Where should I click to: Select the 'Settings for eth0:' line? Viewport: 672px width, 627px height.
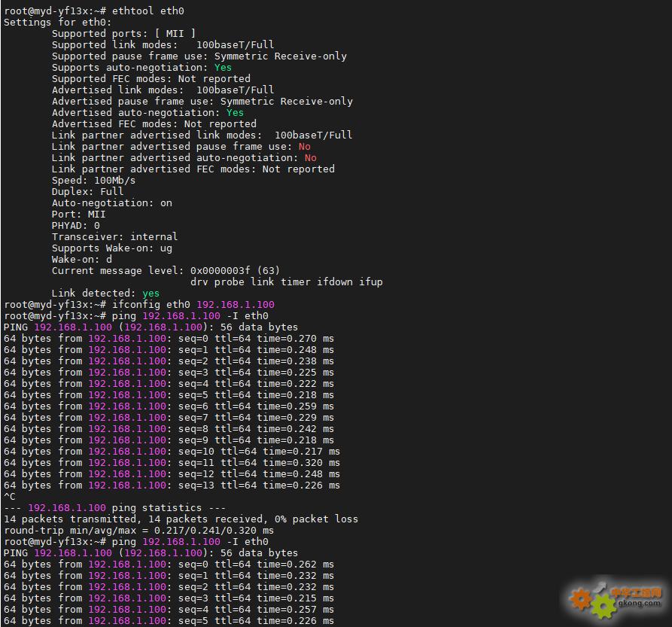point(57,23)
